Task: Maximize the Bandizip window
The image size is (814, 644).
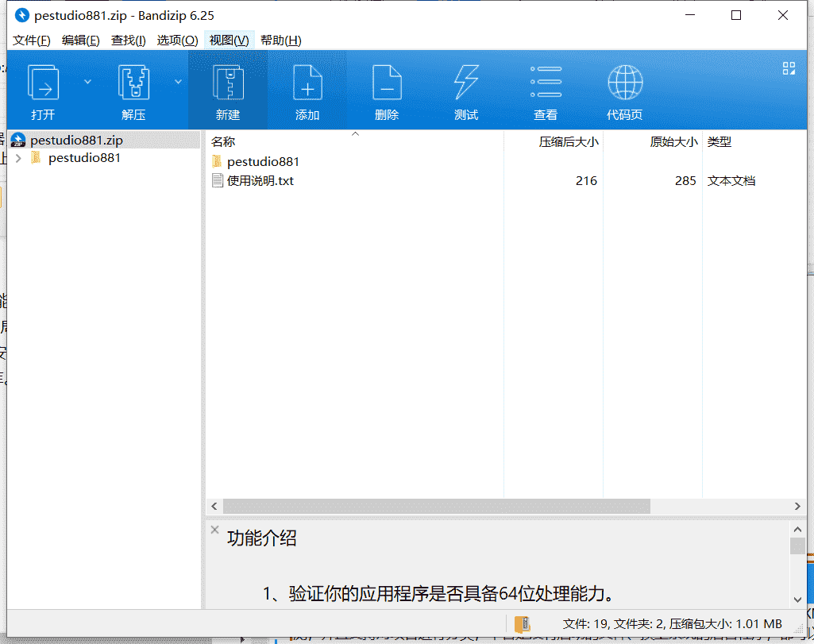Action: click(736, 16)
